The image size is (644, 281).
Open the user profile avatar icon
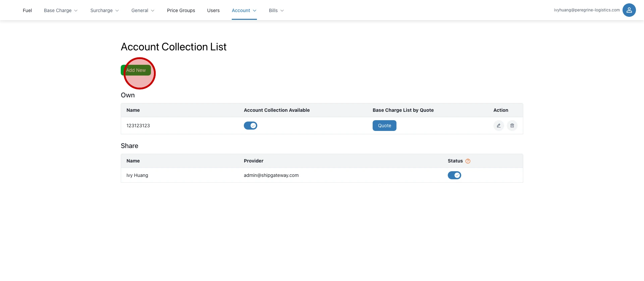629,10
